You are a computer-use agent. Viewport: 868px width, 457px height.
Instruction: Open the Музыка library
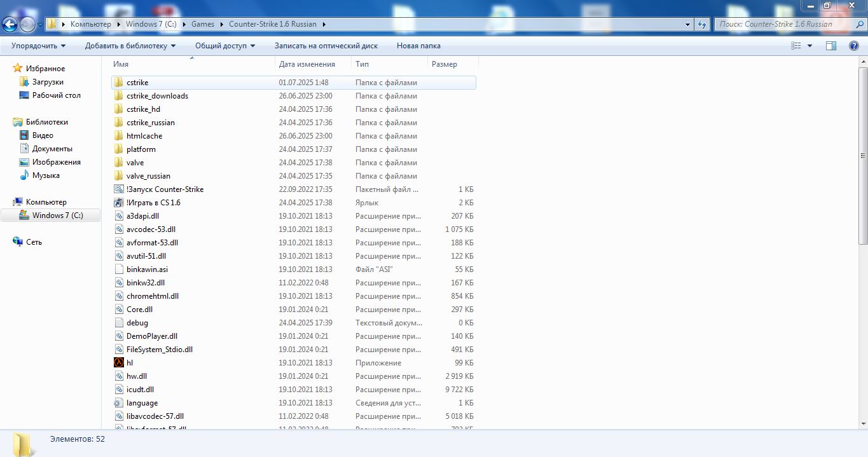tap(46, 175)
